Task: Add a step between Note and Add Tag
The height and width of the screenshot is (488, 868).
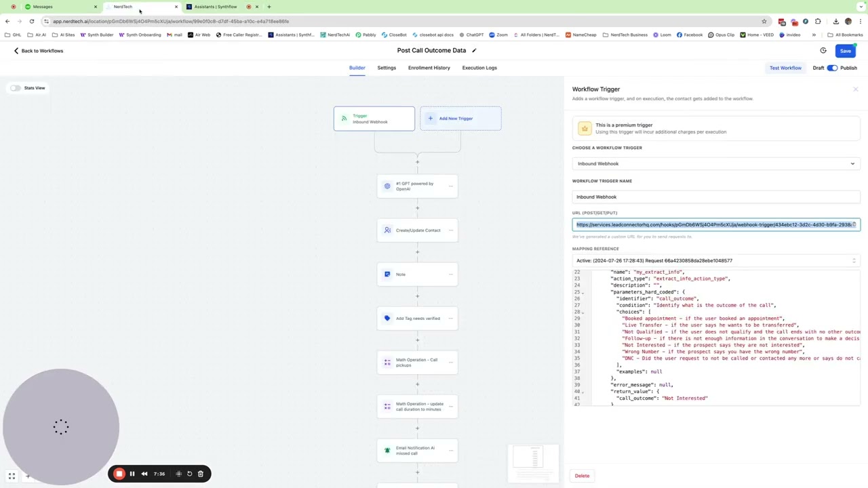Action: tap(417, 296)
